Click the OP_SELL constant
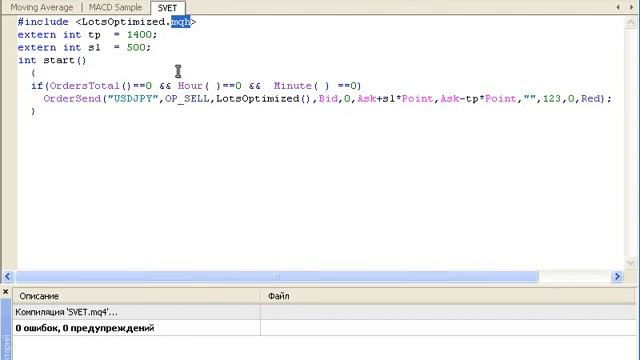This screenshot has width=640, height=360. point(187,99)
